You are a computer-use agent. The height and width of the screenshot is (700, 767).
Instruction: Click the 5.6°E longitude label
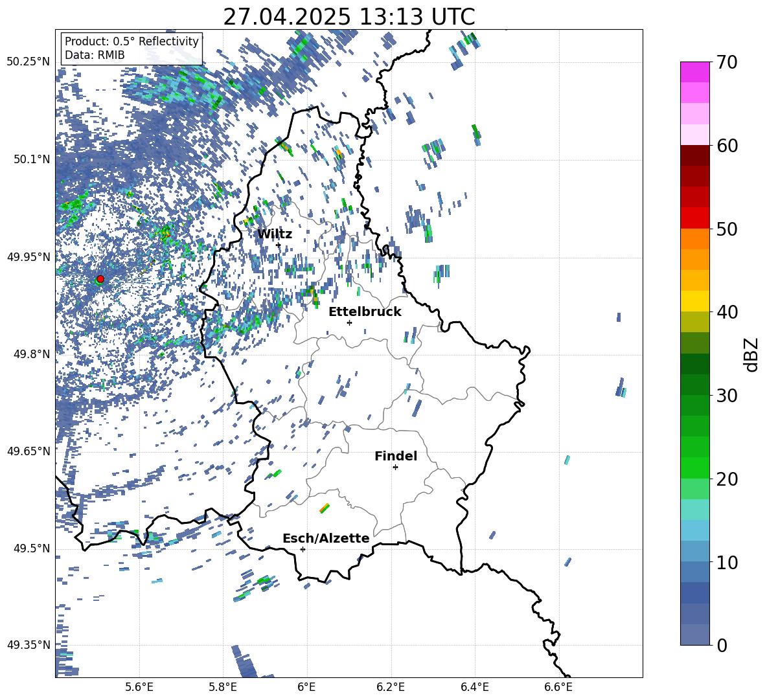pos(139,688)
